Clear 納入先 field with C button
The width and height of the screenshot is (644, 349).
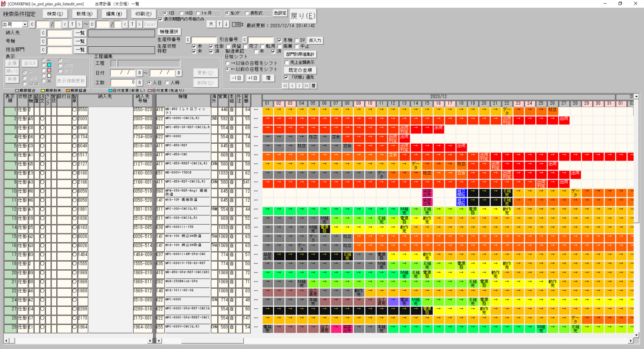(43, 33)
